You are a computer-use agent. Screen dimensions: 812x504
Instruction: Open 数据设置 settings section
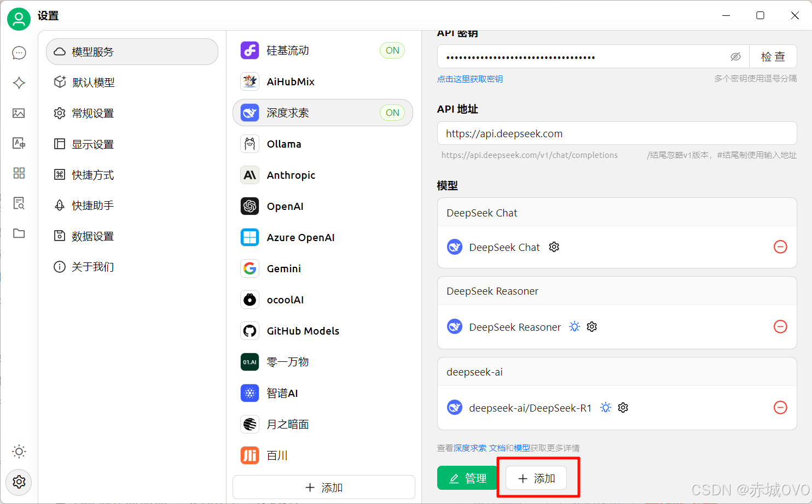pyautogui.click(x=132, y=236)
